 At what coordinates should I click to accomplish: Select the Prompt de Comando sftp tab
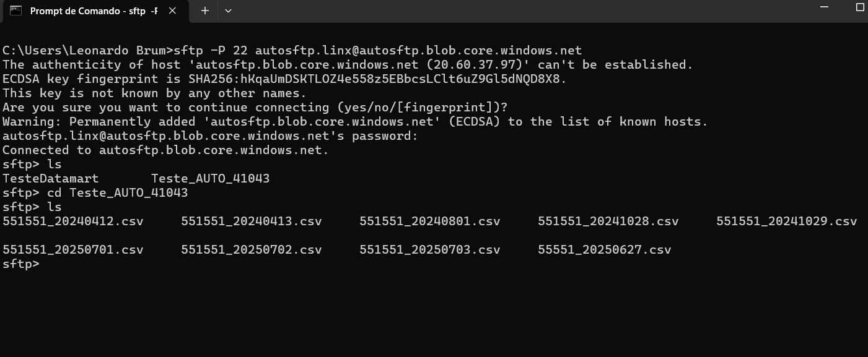[x=93, y=11]
